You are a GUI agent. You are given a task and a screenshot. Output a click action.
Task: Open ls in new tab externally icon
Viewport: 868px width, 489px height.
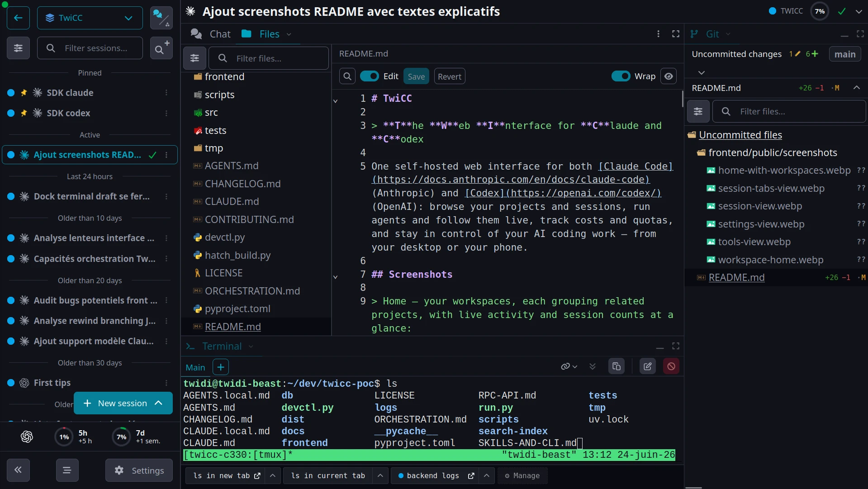pyautogui.click(x=257, y=475)
